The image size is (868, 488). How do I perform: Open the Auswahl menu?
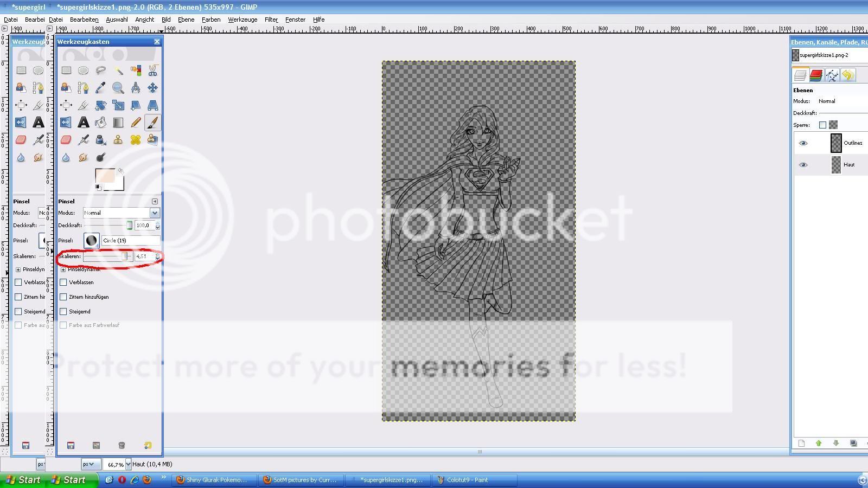pyautogui.click(x=117, y=20)
